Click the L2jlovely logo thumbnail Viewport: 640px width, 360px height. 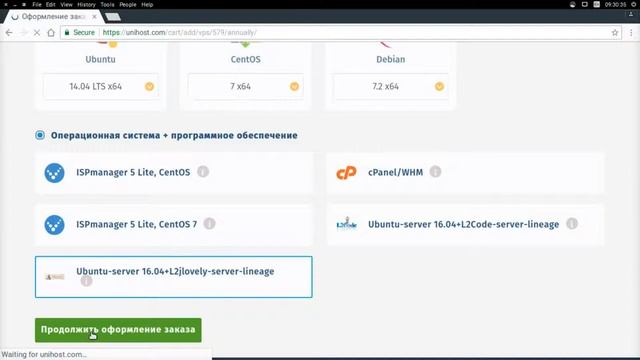point(55,277)
